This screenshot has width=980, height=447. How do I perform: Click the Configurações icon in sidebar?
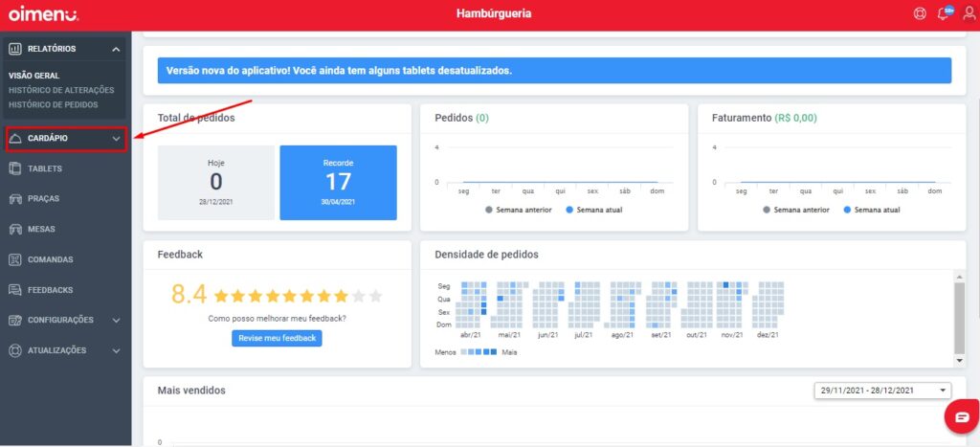point(15,320)
